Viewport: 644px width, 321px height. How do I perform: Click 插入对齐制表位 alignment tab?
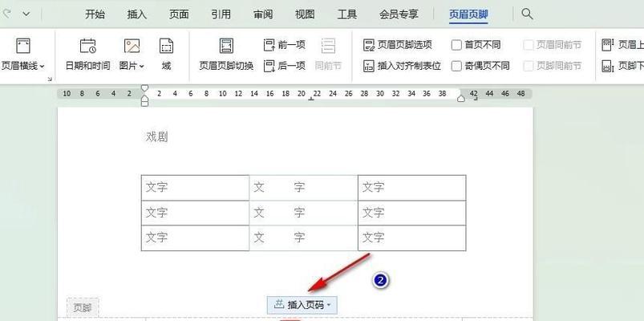(402, 66)
